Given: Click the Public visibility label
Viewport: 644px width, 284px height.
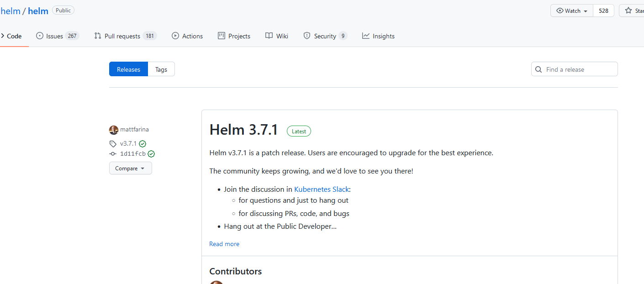Looking at the screenshot, I should coord(63,11).
